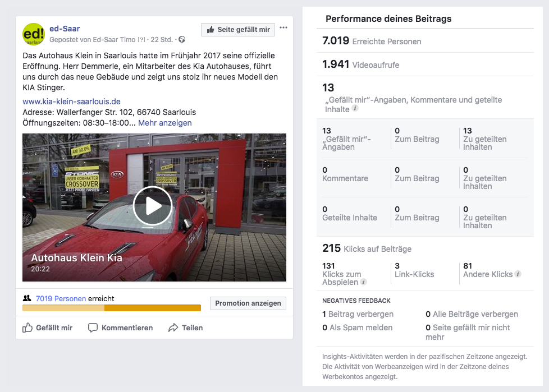
Task: Click the 'NEGATIVES FEEDBACK' section heading
Action: click(356, 301)
